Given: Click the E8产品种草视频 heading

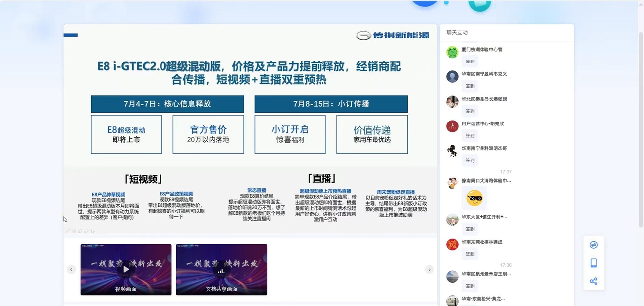Looking at the screenshot, I should (108, 194).
